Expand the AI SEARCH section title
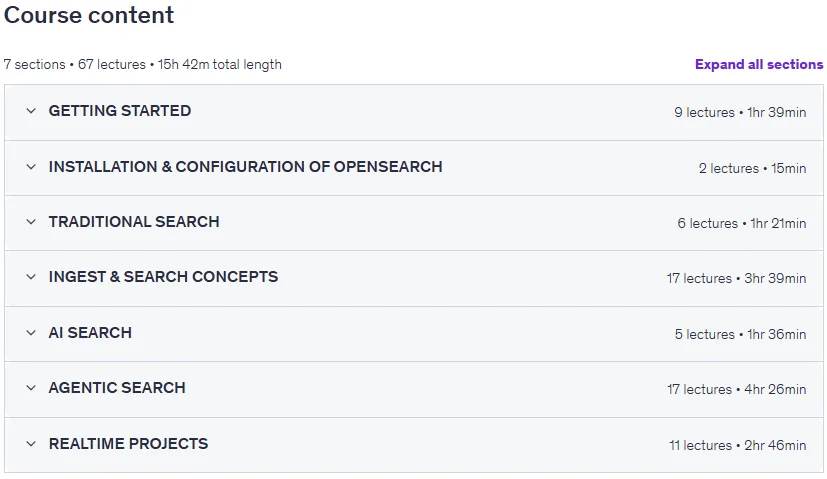Screen dimensions: 827x479 90,333
